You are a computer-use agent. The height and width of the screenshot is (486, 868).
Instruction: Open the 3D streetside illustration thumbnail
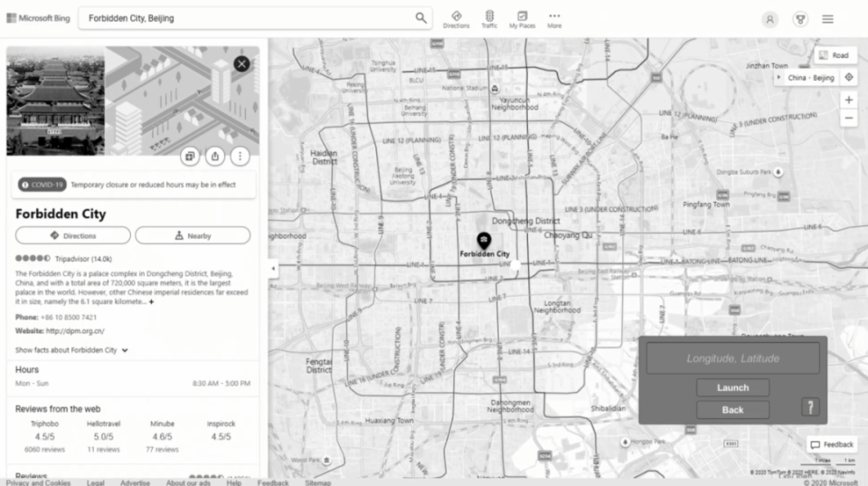click(x=182, y=100)
